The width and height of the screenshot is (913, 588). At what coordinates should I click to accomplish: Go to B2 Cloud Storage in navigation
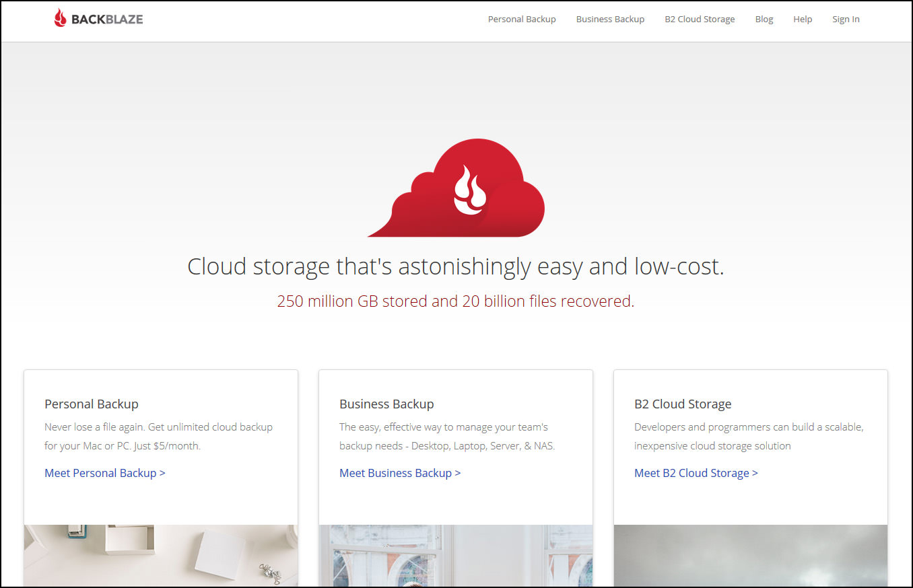point(700,20)
